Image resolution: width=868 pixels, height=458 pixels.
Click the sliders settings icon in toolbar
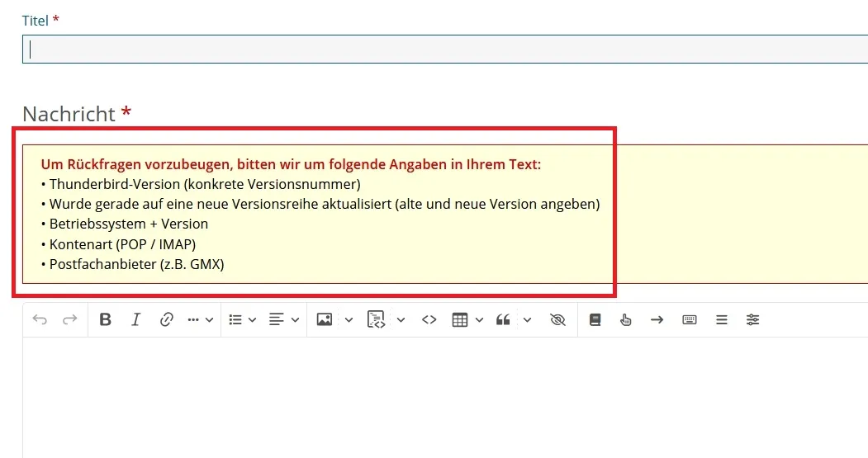(x=752, y=319)
